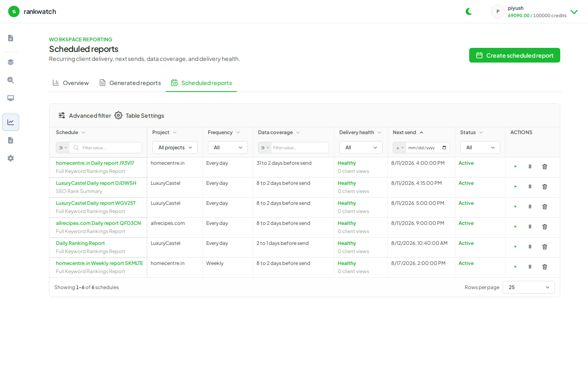Open the Delivery health column header menu
The image size is (588, 368).
tap(379, 132)
